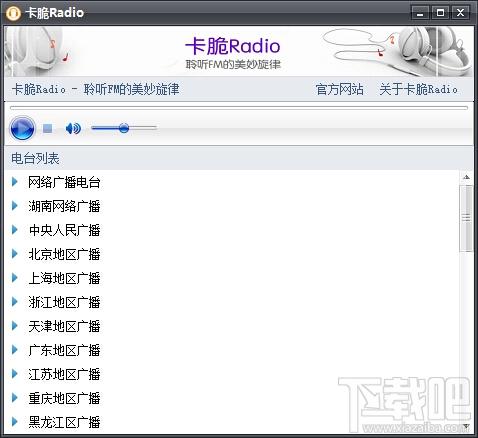Image resolution: width=478 pixels, height=438 pixels.
Task: Expand the 江苏地区广播 category arrow
Action: [15, 374]
